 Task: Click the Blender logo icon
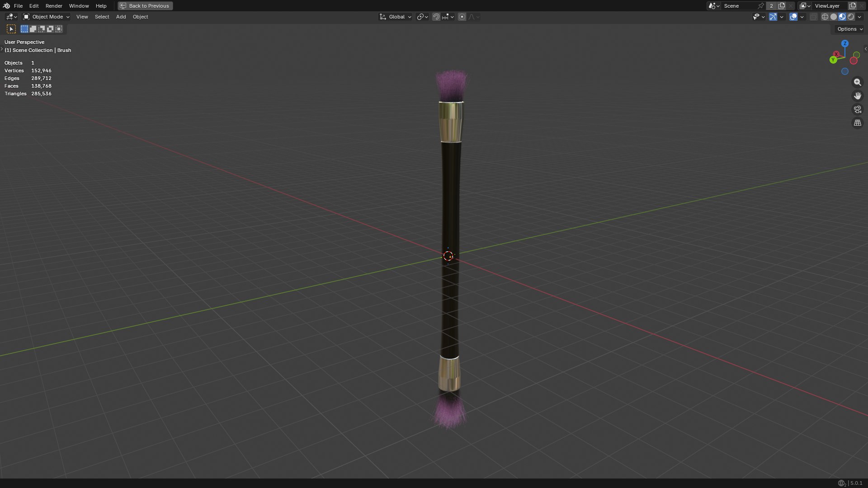tap(6, 6)
